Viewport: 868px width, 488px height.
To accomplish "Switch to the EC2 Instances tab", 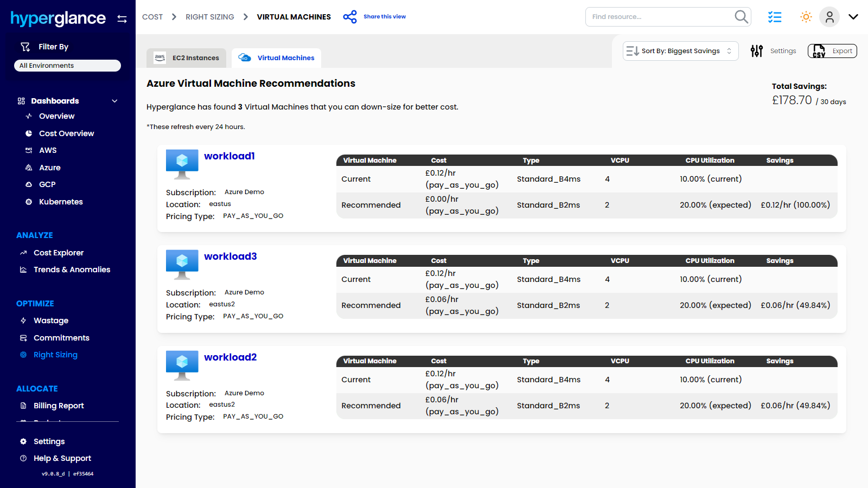I will (x=187, y=58).
